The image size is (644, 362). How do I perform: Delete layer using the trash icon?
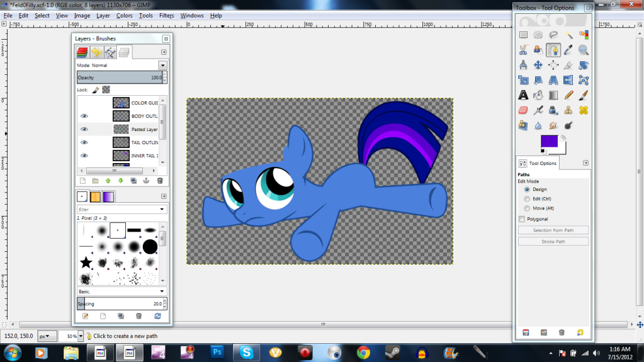point(160,181)
